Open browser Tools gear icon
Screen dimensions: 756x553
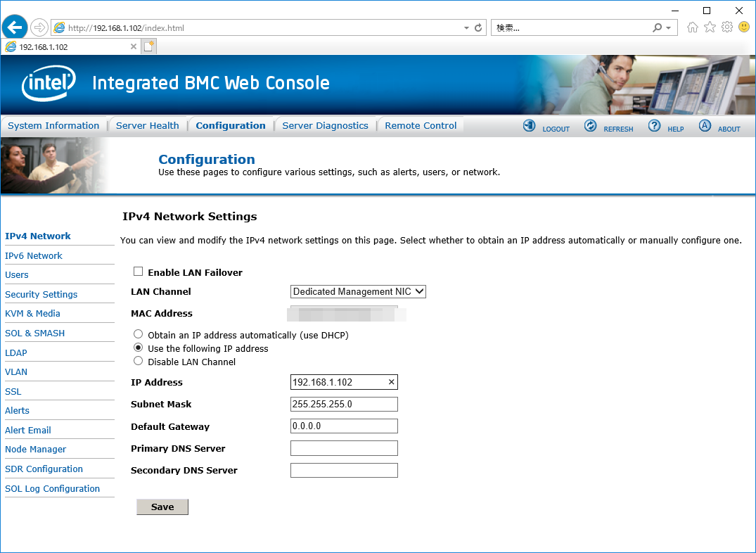coord(727,27)
